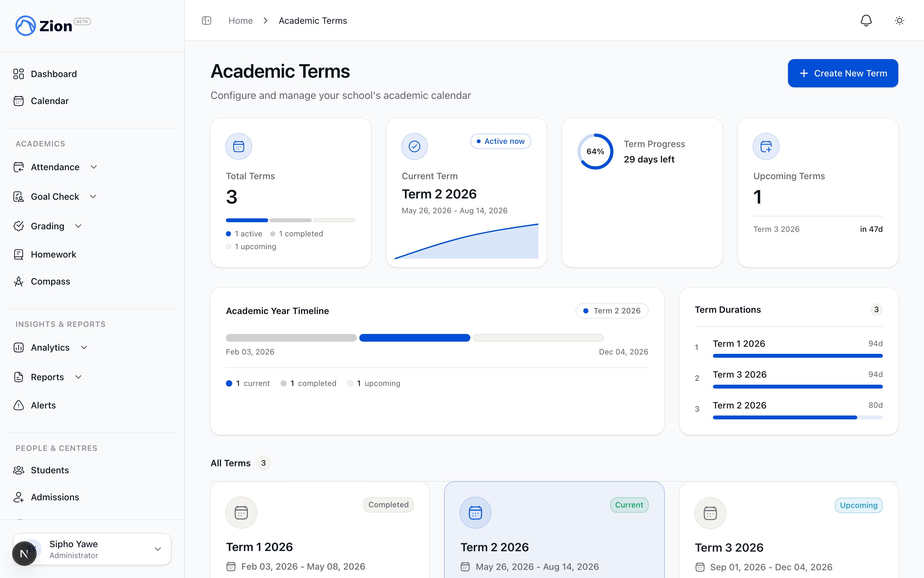Expand the Goal Check chevron
This screenshot has width=924, height=578.
tap(93, 197)
